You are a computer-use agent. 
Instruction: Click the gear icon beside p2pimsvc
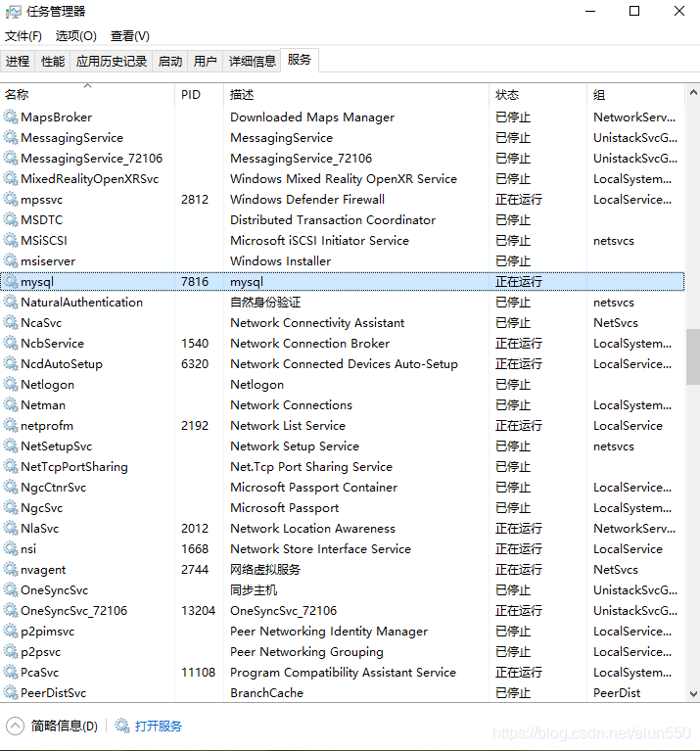(11, 632)
